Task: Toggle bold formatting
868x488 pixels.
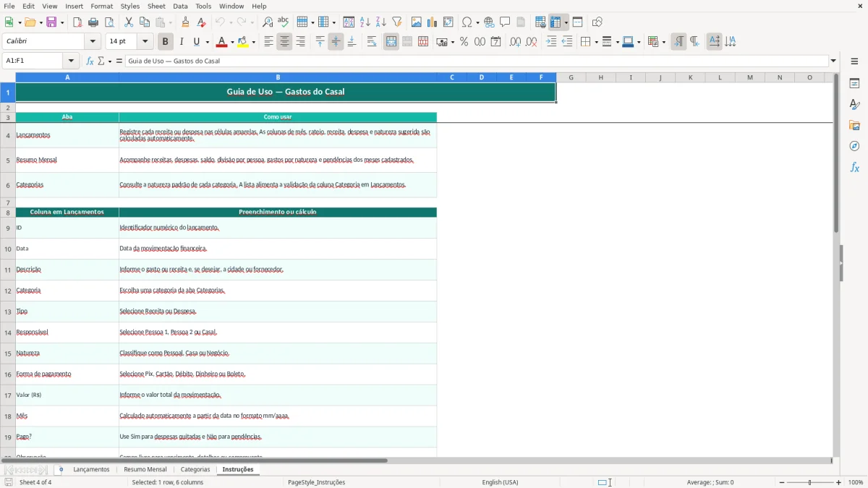Action: point(166,42)
